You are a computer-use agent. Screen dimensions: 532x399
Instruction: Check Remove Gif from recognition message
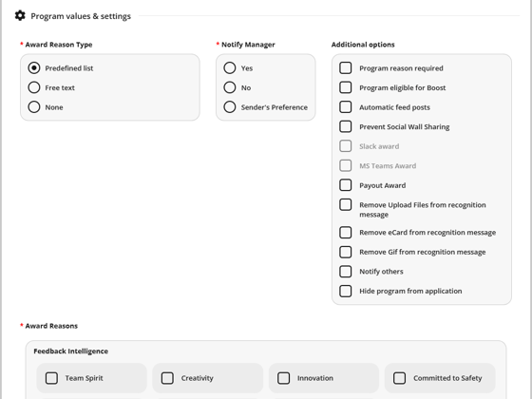[x=346, y=252]
